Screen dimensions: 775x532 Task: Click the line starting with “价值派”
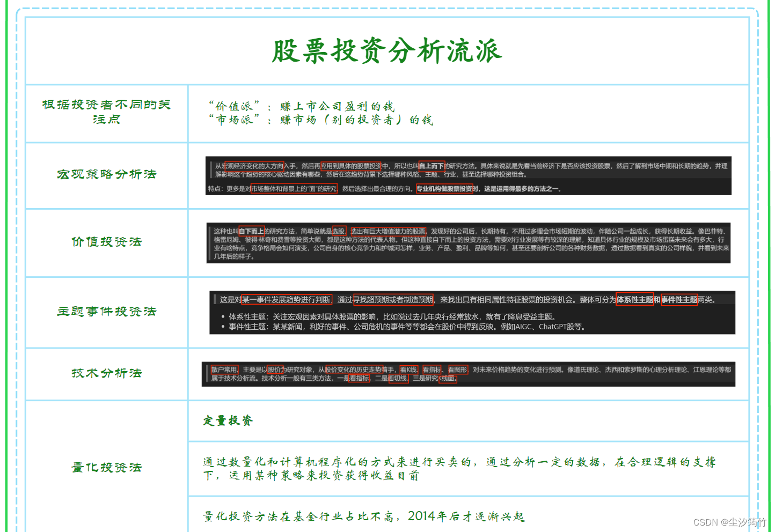[302, 106]
